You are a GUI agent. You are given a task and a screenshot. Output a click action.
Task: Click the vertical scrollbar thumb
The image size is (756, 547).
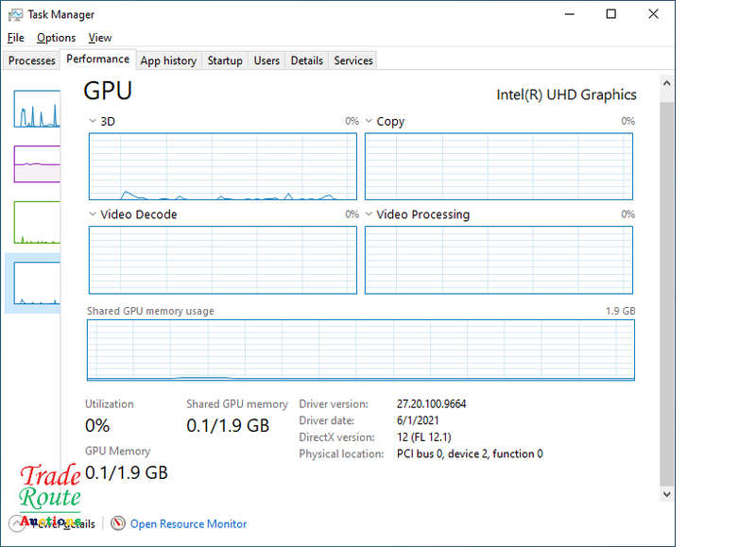667,294
